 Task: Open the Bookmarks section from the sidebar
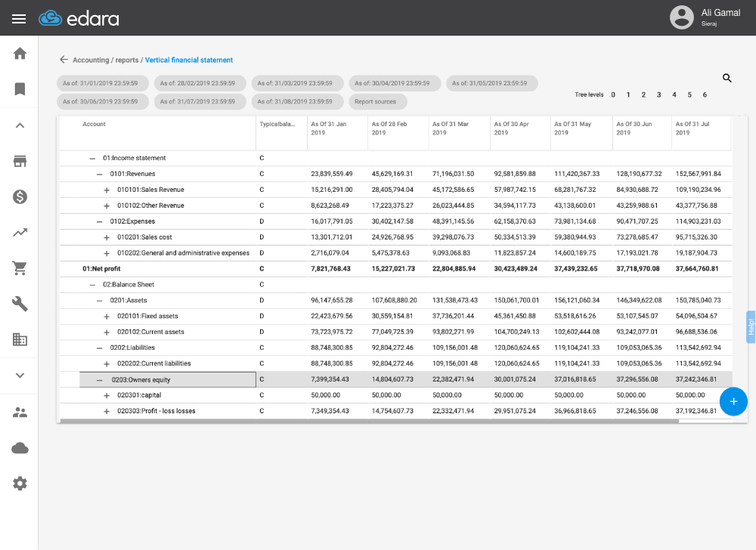pos(20,88)
